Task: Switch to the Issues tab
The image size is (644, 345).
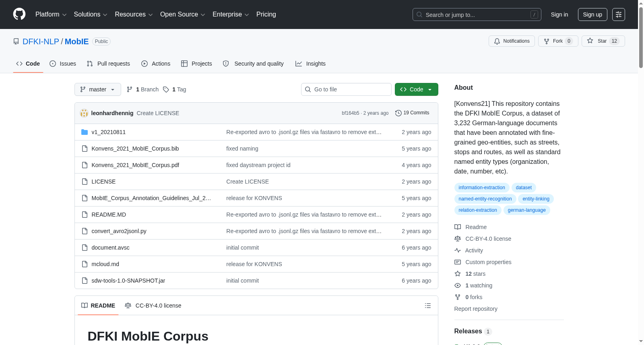Action: 63,64
